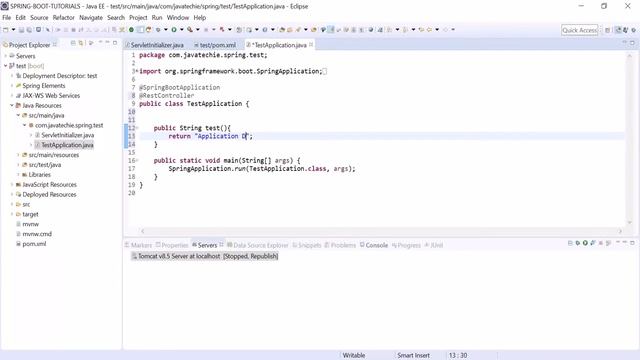The height and width of the screenshot is (360, 640).
Task: Select TestApplication.java in Project Explorer
Action: [67, 145]
